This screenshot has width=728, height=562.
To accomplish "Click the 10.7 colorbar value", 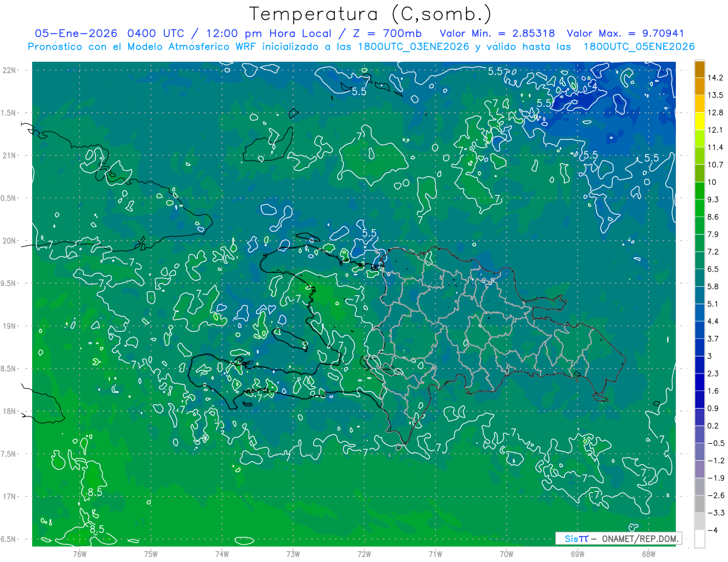I will coord(715,165).
